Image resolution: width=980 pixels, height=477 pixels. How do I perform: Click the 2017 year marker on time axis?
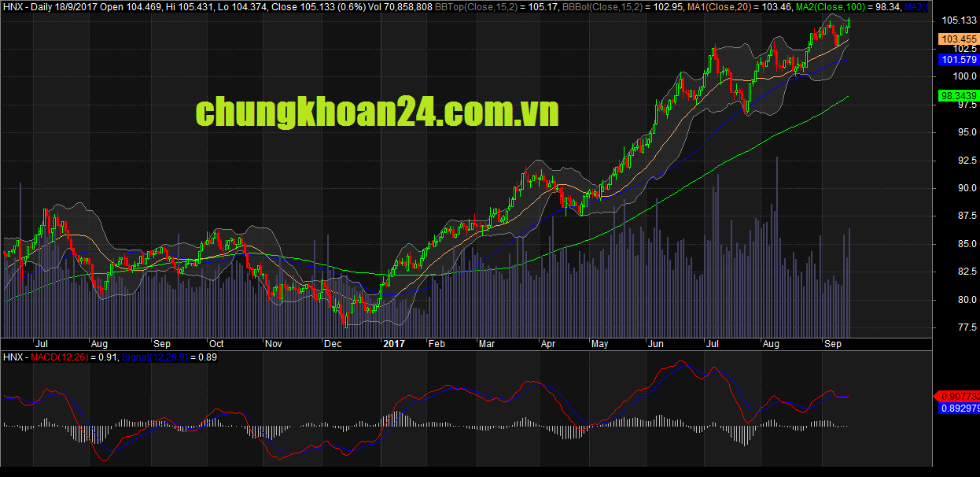(392, 344)
